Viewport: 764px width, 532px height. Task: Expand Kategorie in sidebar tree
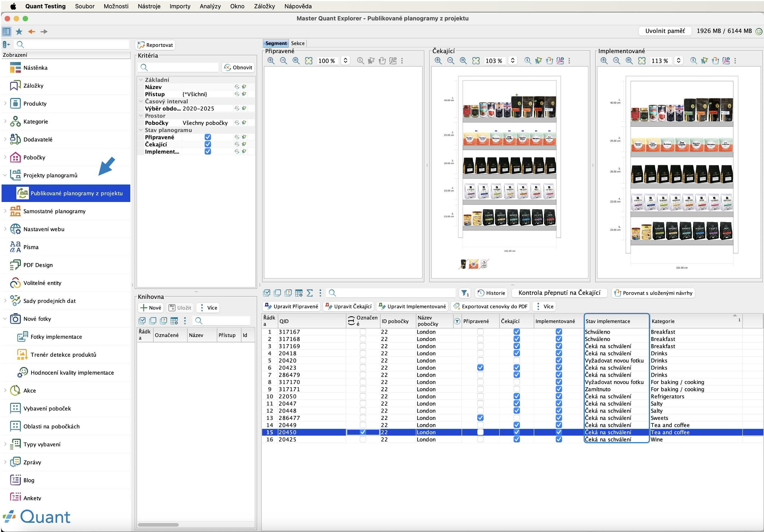(5, 121)
